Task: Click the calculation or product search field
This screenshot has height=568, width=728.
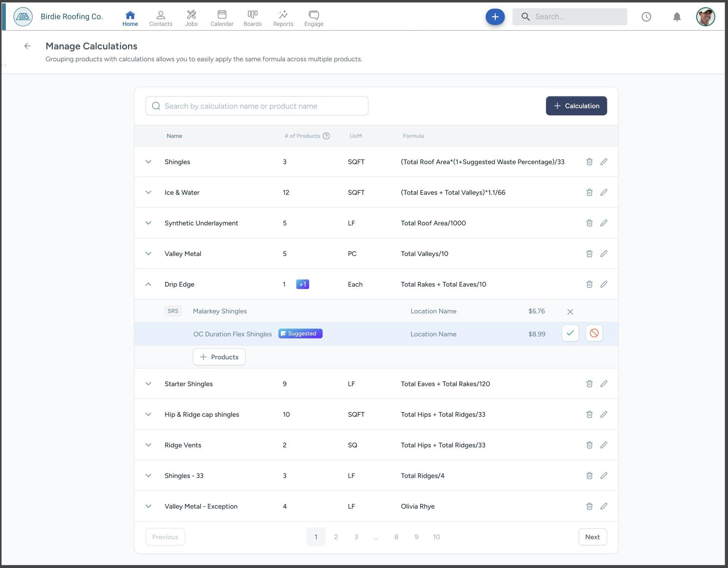Action: tap(257, 106)
